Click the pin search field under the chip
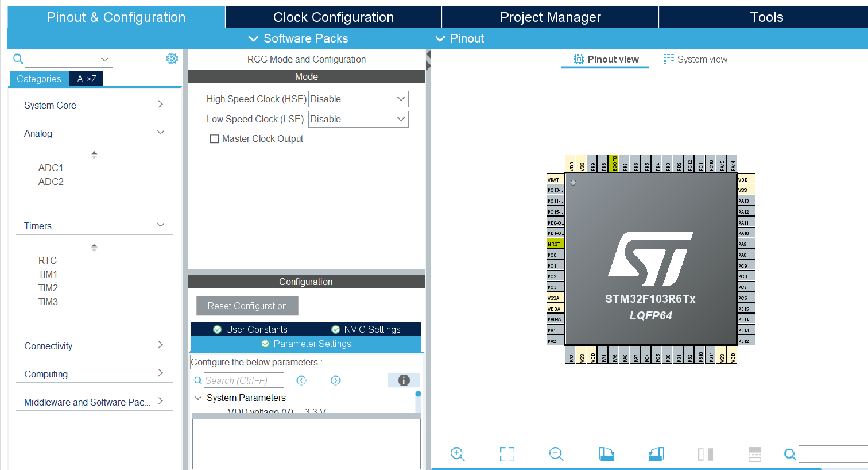 tap(833, 454)
